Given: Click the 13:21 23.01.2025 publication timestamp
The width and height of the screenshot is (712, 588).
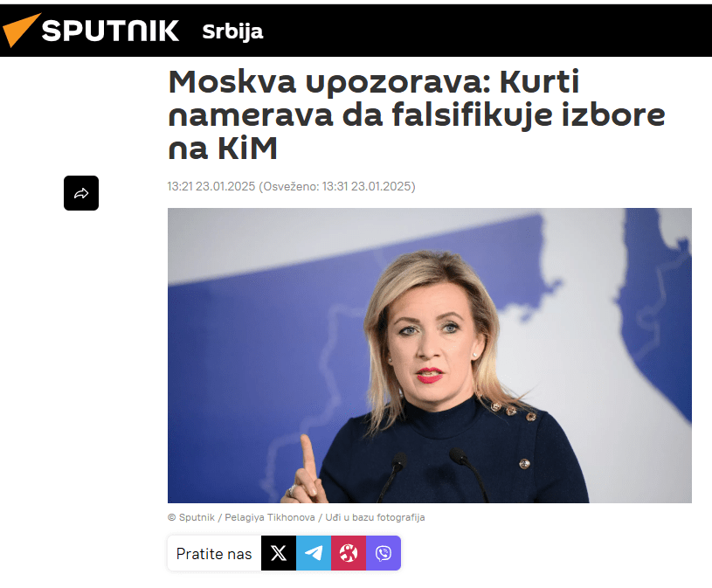Looking at the screenshot, I should pos(211,187).
